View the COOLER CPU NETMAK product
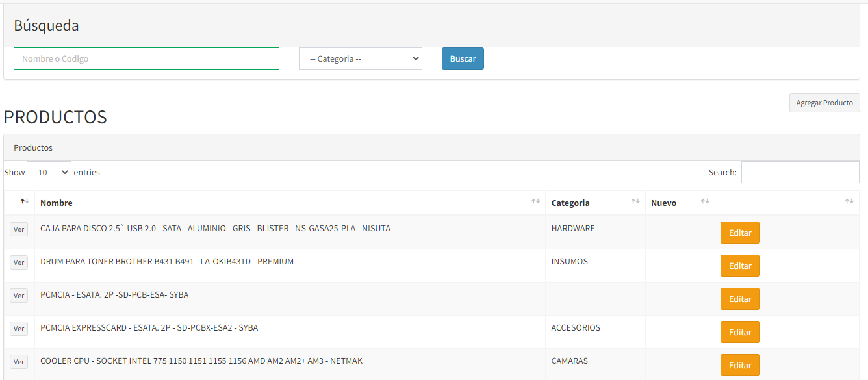The width and height of the screenshot is (868, 380). 19,362
